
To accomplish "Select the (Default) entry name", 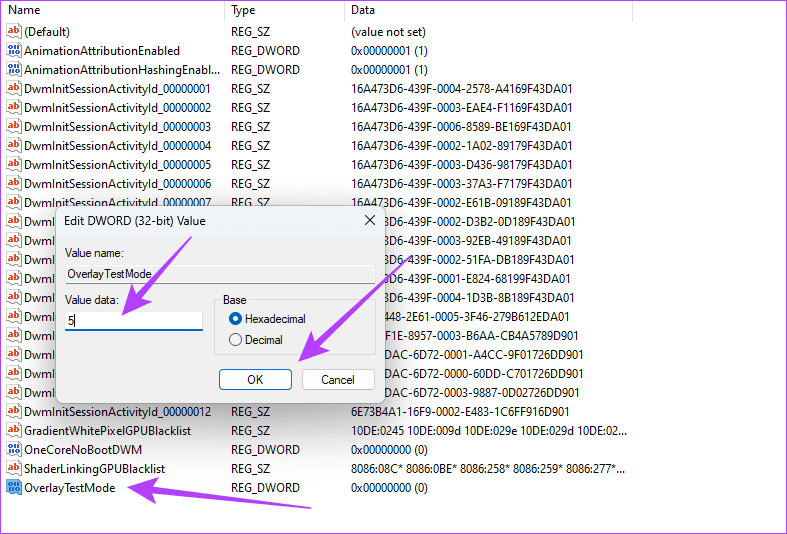I will pyautogui.click(x=47, y=31).
